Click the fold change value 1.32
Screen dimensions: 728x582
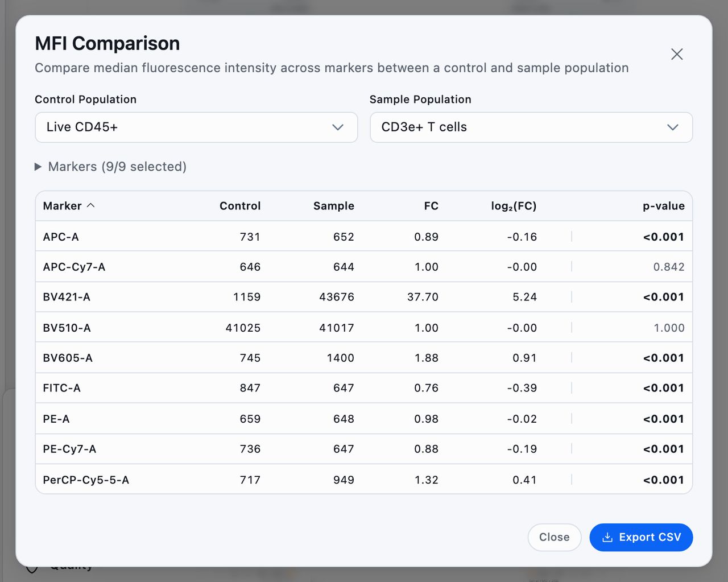point(427,480)
